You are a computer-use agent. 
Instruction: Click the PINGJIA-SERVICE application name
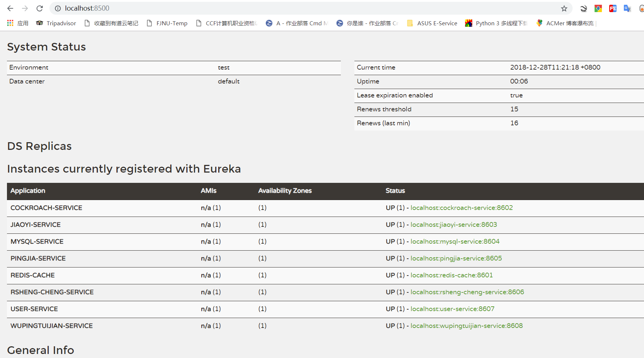pos(38,258)
